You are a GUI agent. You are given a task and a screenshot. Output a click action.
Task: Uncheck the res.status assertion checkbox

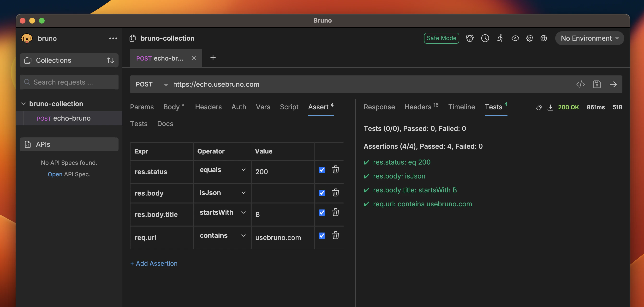(x=322, y=170)
